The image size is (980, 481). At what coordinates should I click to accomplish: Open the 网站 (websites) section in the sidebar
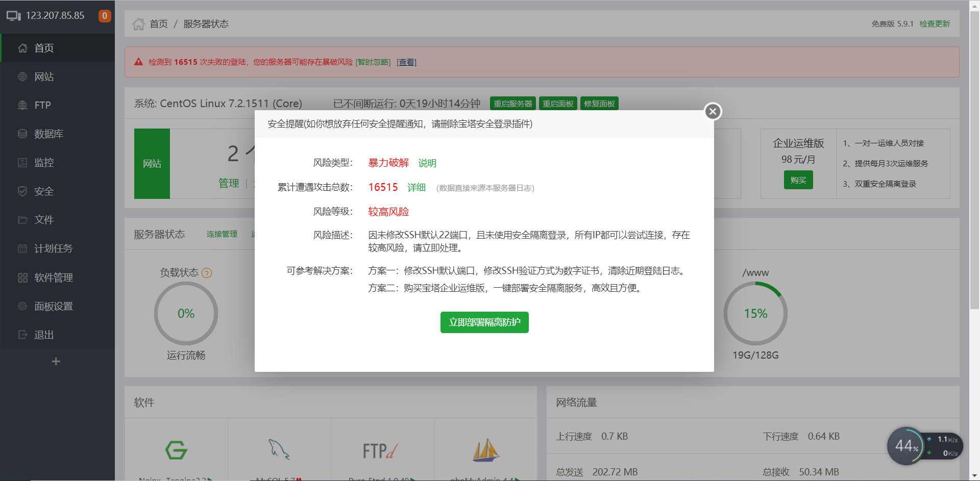click(x=43, y=76)
